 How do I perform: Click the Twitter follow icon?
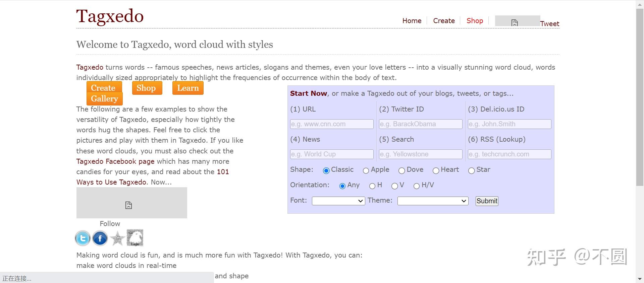pos(83,238)
